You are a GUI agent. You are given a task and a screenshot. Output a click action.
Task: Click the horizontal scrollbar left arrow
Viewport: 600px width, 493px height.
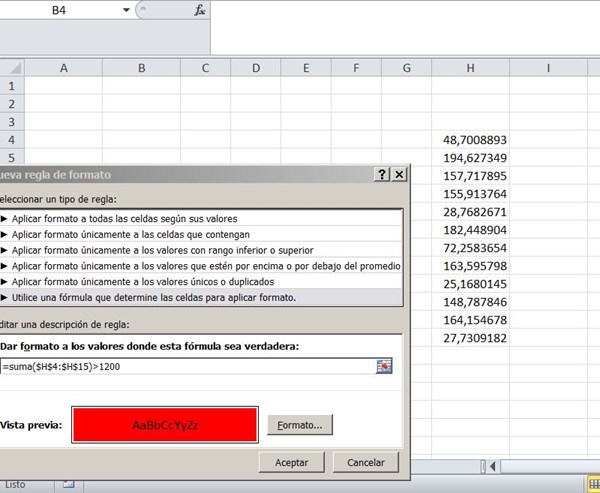coord(493,466)
